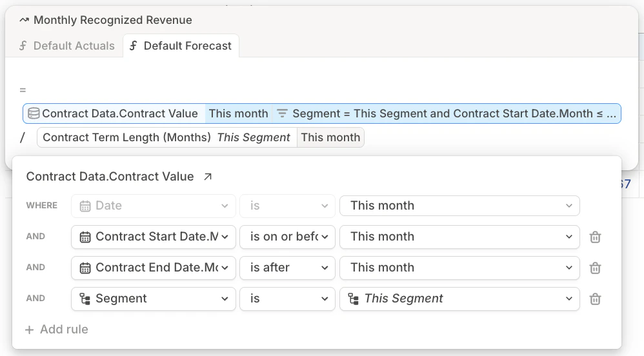Expand the Contract End Date.Month field dropdown
Image resolution: width=644 pixels, height=356 pixels.
[x=152, y=268]
